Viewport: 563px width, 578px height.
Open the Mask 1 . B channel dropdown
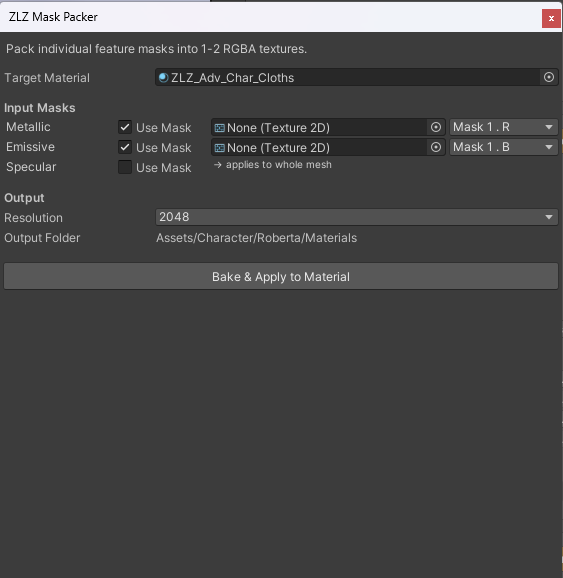pos(503,147)
